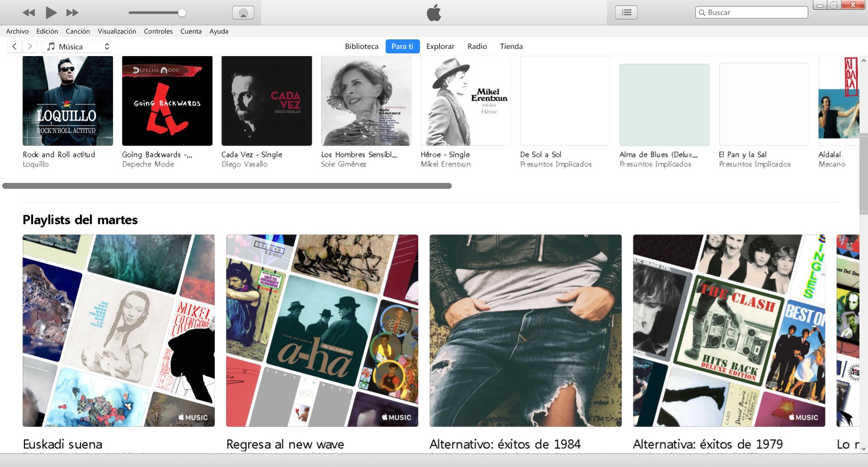Open the Visualización menu
868x467 pixels.
coord(117,31)
